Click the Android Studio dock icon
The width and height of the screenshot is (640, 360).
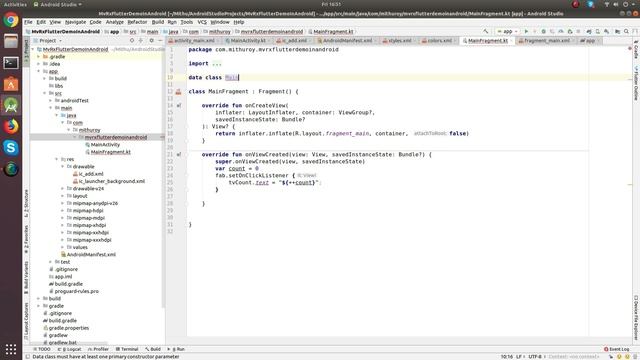click(x=11, y=105)
